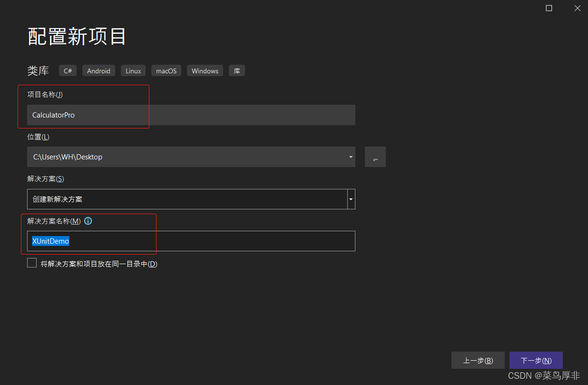
Task: Expand the location path dropdown arrow
Action: click(351, 157)
